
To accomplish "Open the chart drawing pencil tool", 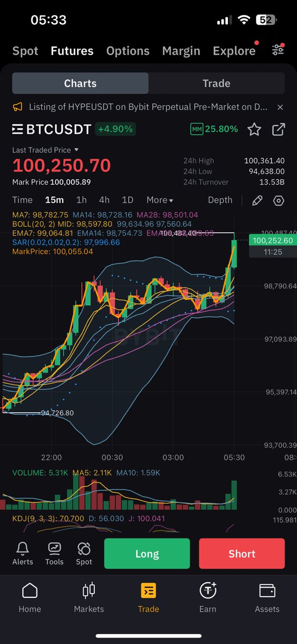I will [257, 201].
